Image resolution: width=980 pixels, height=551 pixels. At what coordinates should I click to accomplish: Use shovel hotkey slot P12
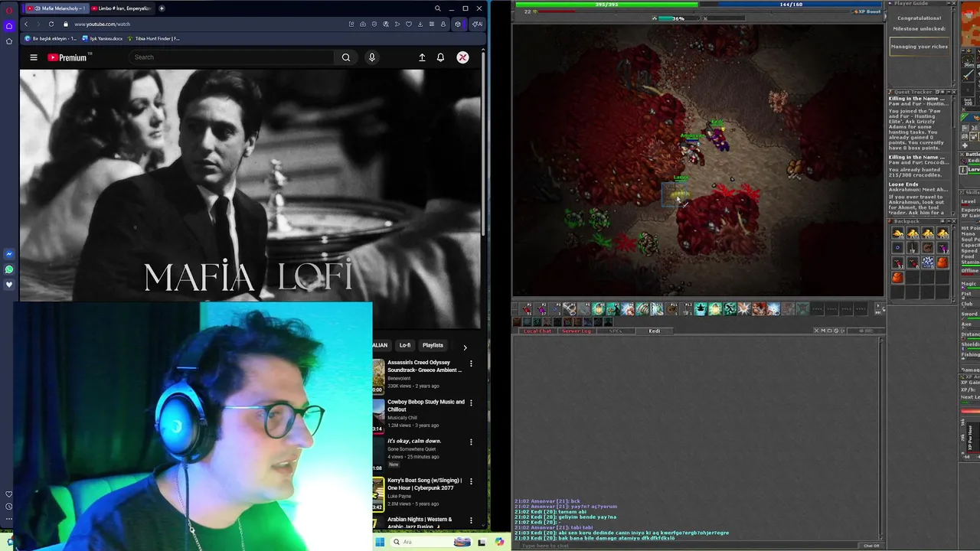(x=688, y=308)
